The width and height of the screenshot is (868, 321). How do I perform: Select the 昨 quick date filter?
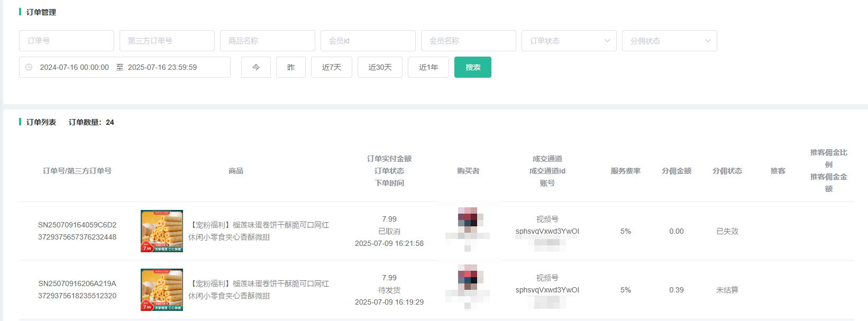pyautogui.click(x=291, y=67)
